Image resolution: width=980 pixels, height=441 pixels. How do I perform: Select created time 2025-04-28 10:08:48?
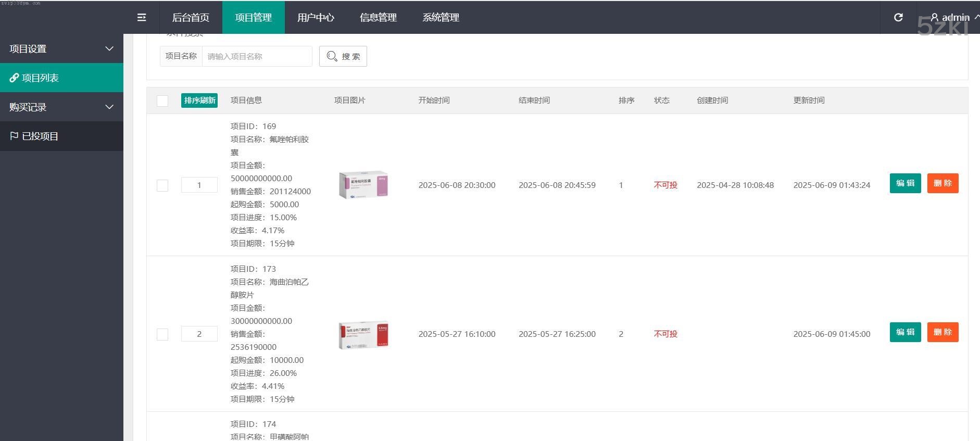click(x=735, y=185)
